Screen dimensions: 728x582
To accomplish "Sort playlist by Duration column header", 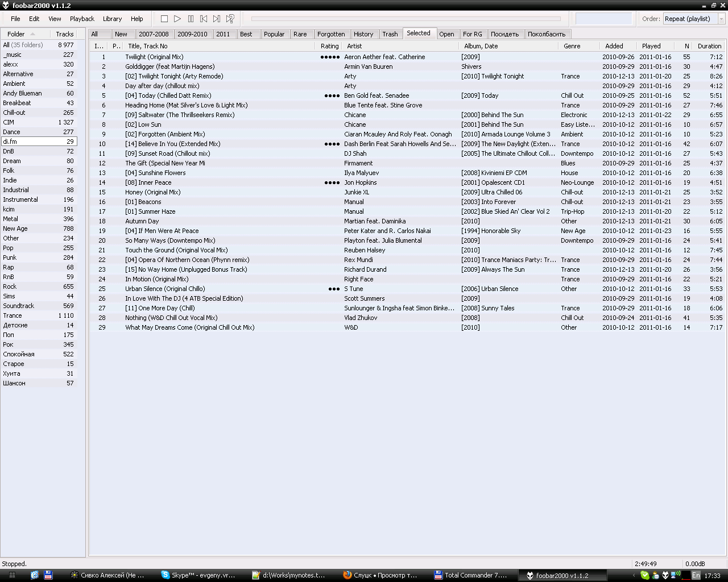I will coord(709,46).
